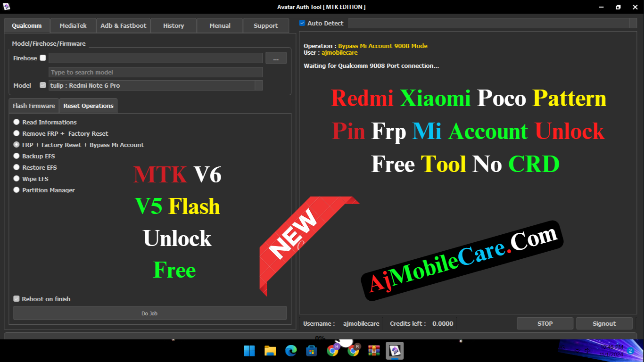Open File Explorer from the taskbar
The height and width of the screenshot is (362, 644).
click(x=270, y=351)
